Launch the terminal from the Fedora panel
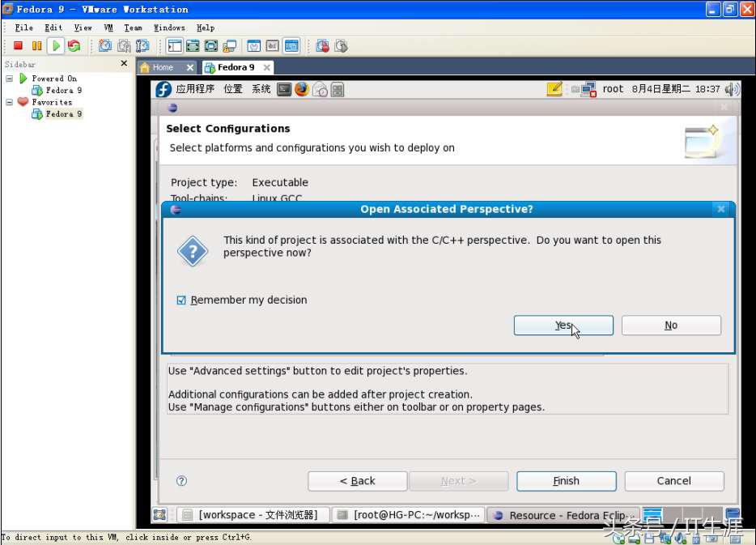 (x=284, y=90)
